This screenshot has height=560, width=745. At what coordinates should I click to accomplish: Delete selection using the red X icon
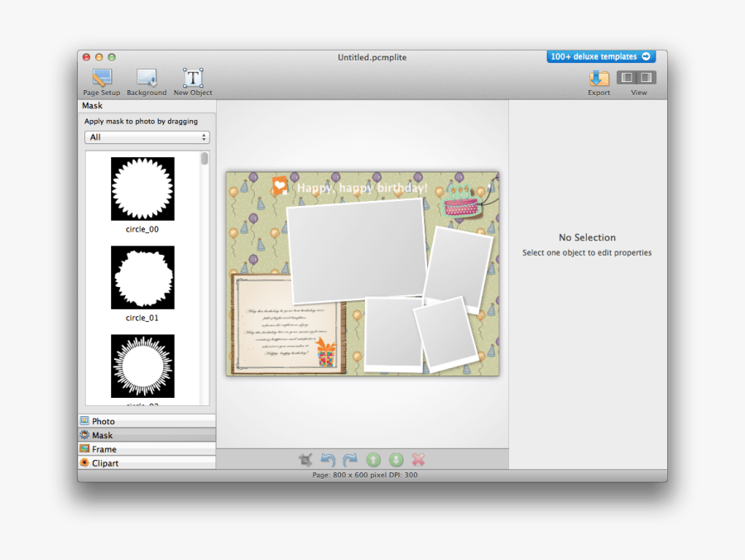coord(417,460)
